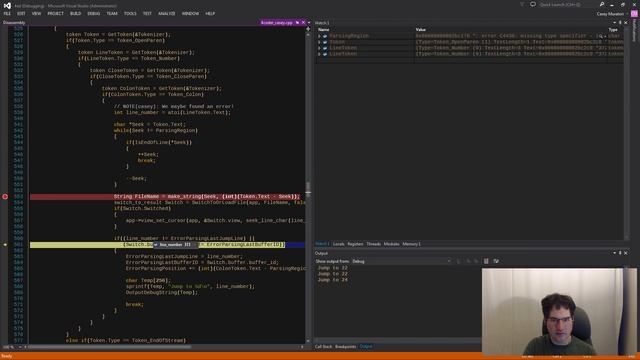Close the 4coder_casey.cpp tab

click(x=303, y=22)
